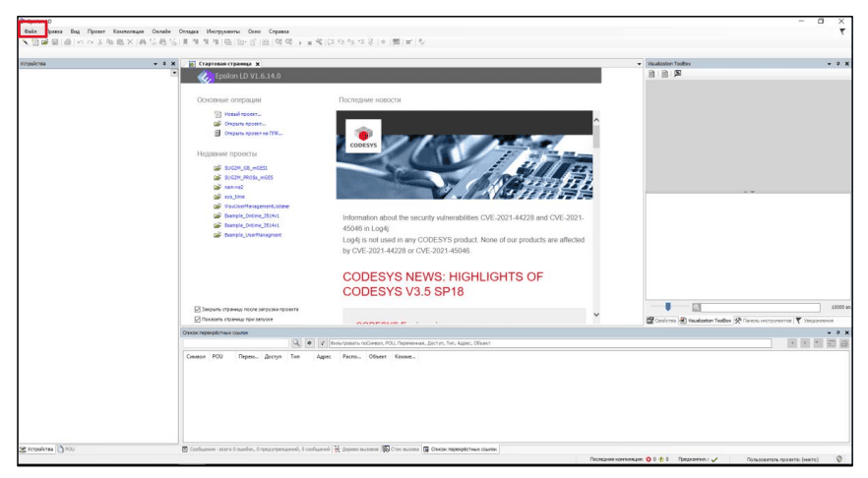Switch to the Стек вызова tab
This screenshot has height=478, width=868.
[401, 449]
